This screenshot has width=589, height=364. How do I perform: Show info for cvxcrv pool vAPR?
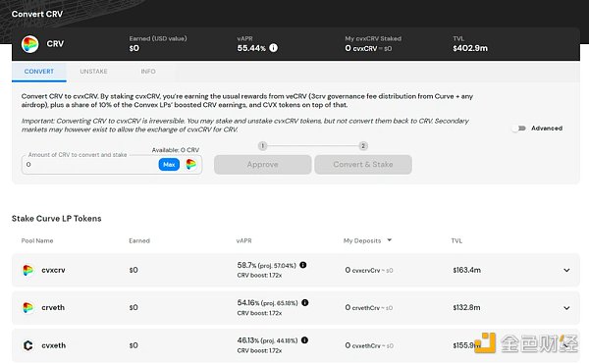[303, 265]
